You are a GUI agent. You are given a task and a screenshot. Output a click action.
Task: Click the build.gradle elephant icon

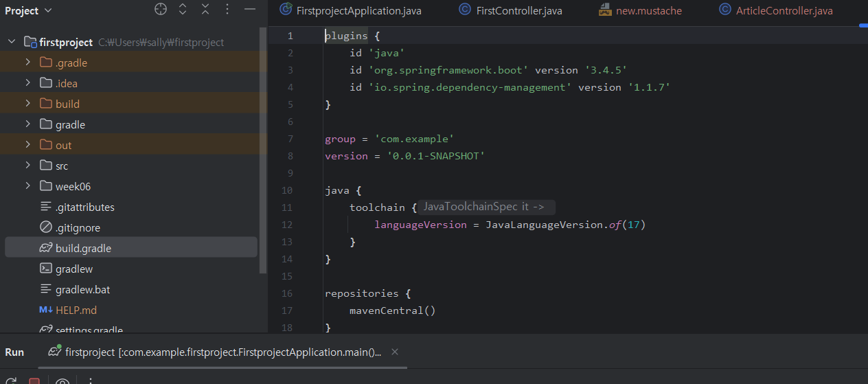click(46, 248)
